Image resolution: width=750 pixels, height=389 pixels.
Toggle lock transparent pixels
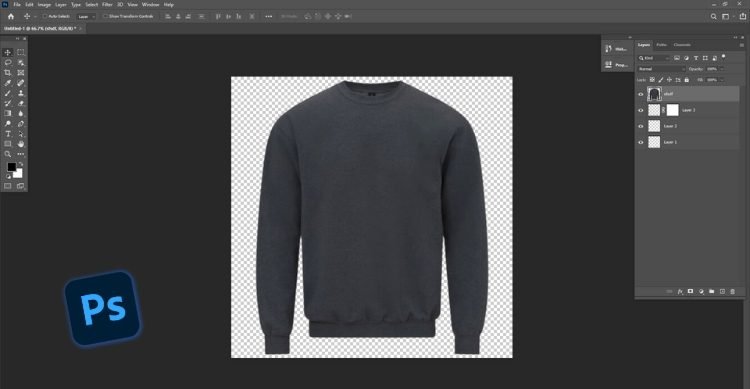652,80
